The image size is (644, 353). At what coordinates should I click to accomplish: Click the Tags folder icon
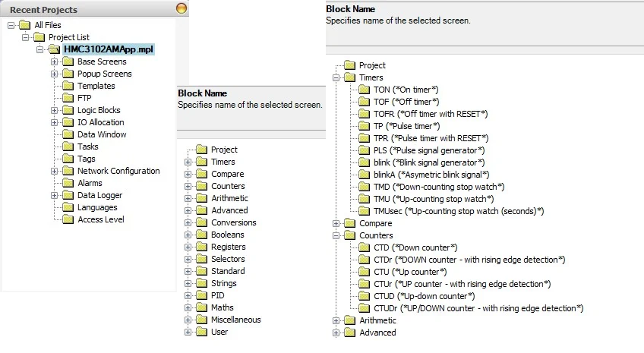68,159
